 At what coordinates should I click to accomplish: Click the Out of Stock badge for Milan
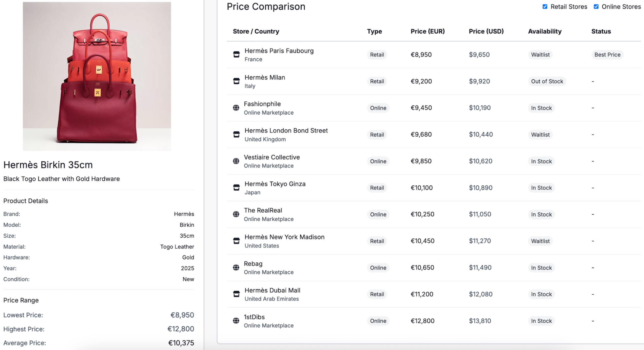pyautogui.click(x=547, y=81)
